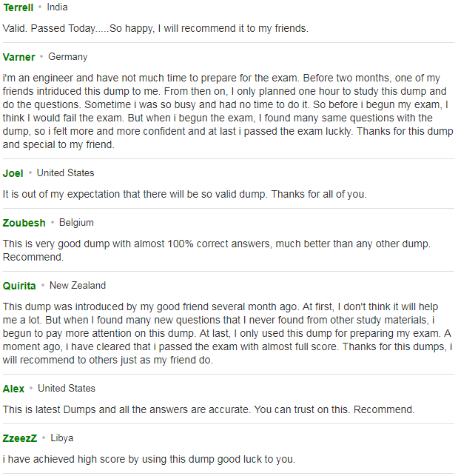Click the Quirita reviewer name
Screen dimensions: 458x476
pyautogui.click(x=19, y=286)
